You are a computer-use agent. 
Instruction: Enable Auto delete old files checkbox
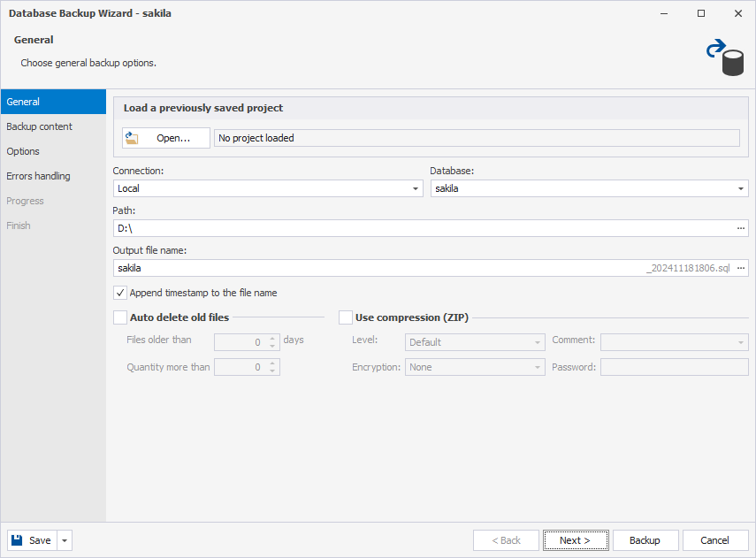pyautogui.click(x=120, y=317)
